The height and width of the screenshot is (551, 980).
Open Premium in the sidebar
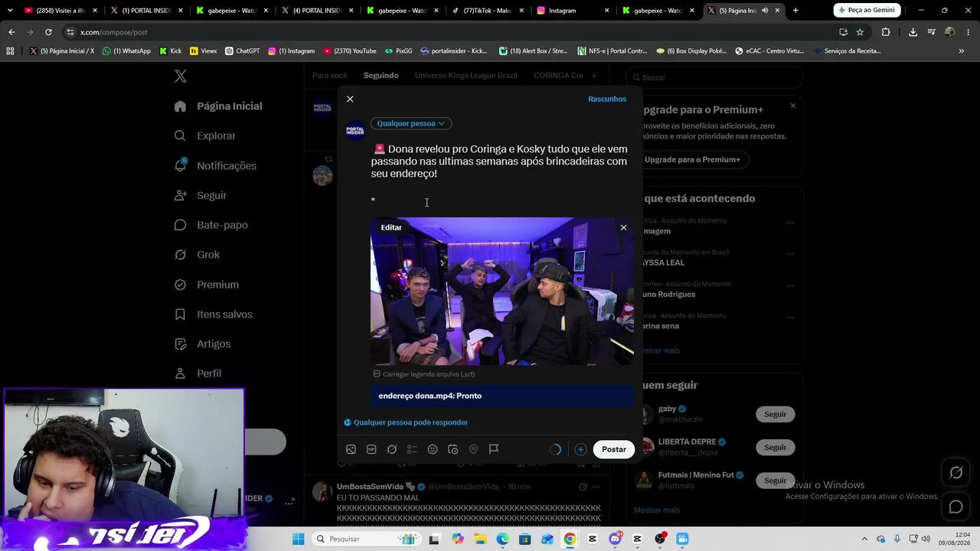[x=206, y=285]
